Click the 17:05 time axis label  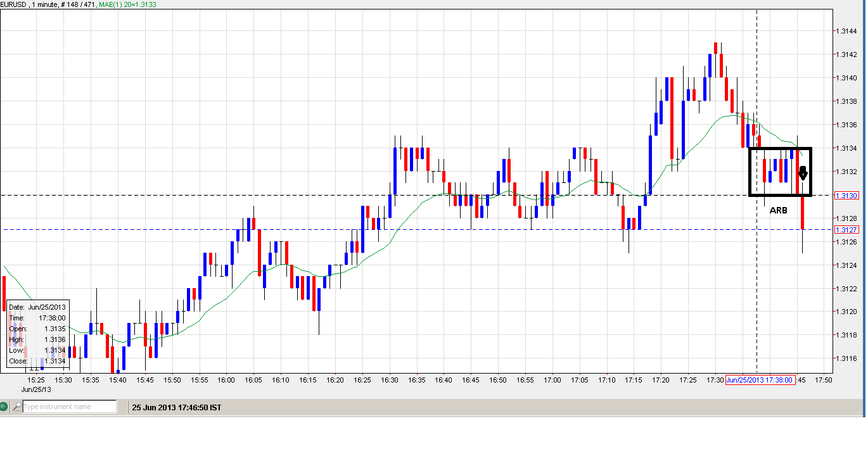point(580,380)
